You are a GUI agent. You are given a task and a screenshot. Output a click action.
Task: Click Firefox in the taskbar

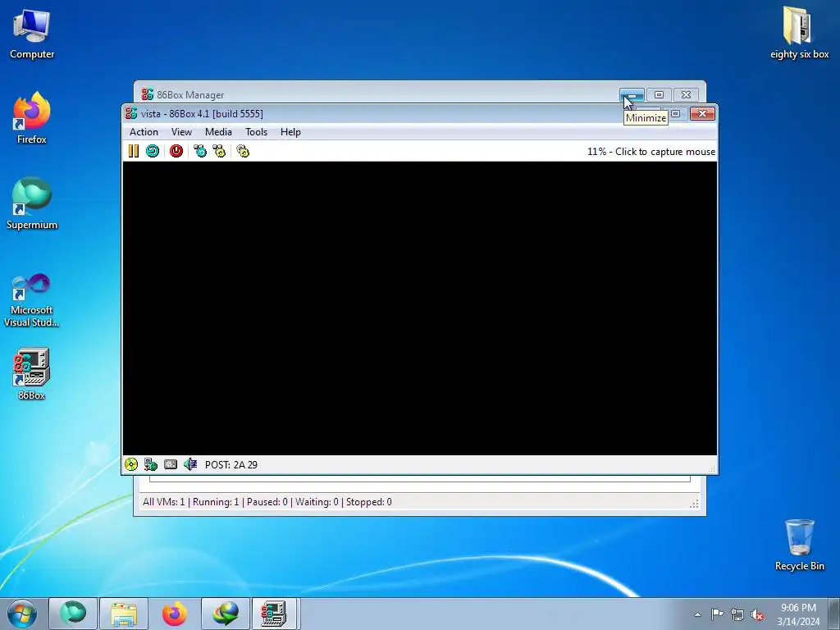tap(174, 614)
